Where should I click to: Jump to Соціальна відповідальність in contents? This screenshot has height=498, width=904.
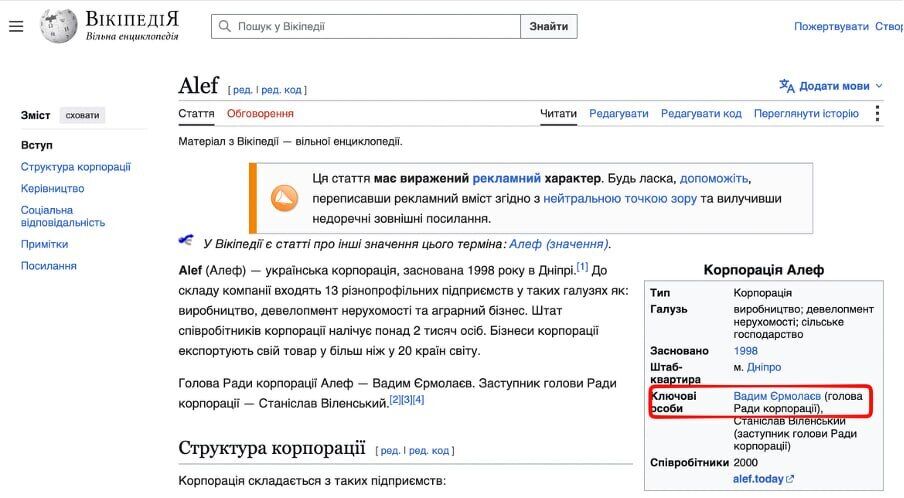(x=63, y=216)
